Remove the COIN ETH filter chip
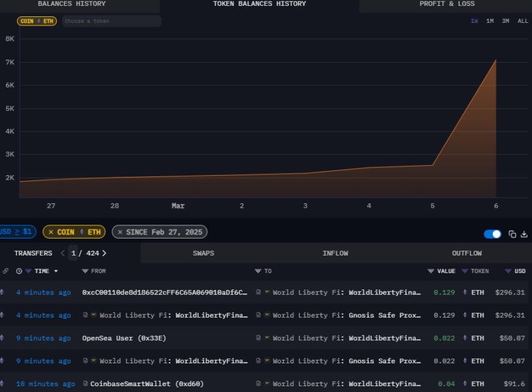Screen dimensions: 532x392 tap(51, 232)
